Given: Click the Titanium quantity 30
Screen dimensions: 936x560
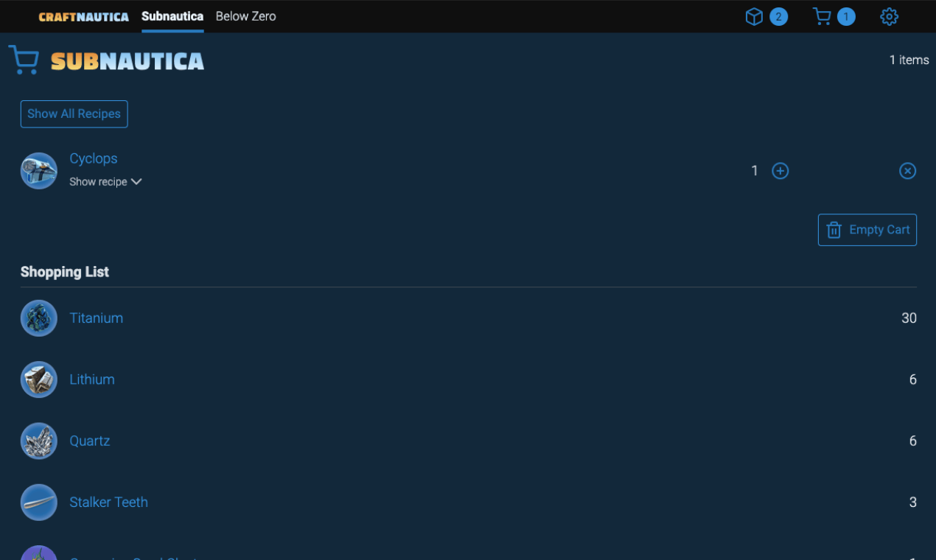Looking at the screenshot, I should (x=909, y=318).
